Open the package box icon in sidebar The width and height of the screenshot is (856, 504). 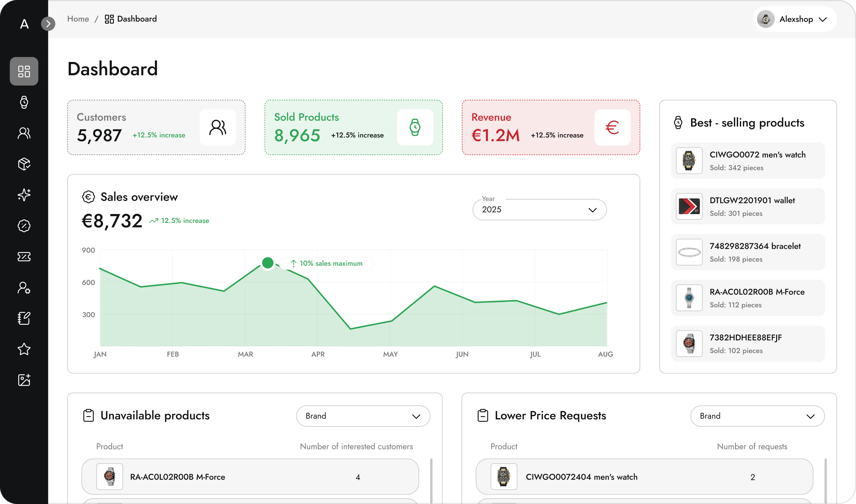click(24, 164)
